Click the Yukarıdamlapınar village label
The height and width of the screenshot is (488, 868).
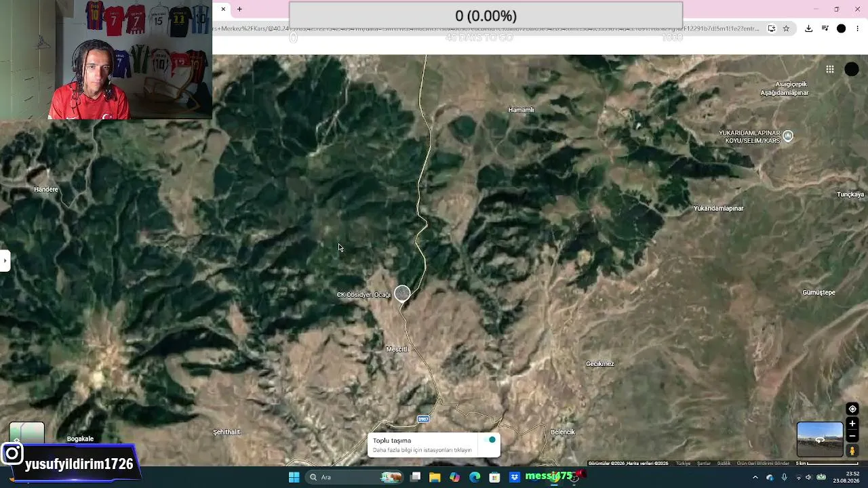coord(719,209)
